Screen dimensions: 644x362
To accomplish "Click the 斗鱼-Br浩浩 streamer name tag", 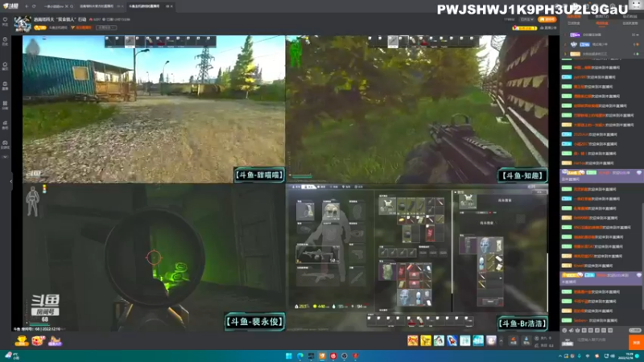I will tap(522, 323).
